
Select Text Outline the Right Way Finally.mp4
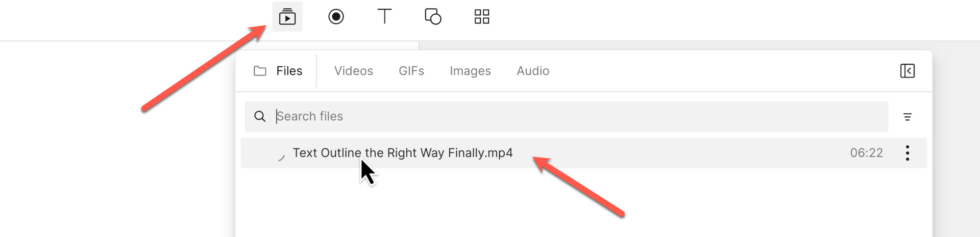(402, 153)
